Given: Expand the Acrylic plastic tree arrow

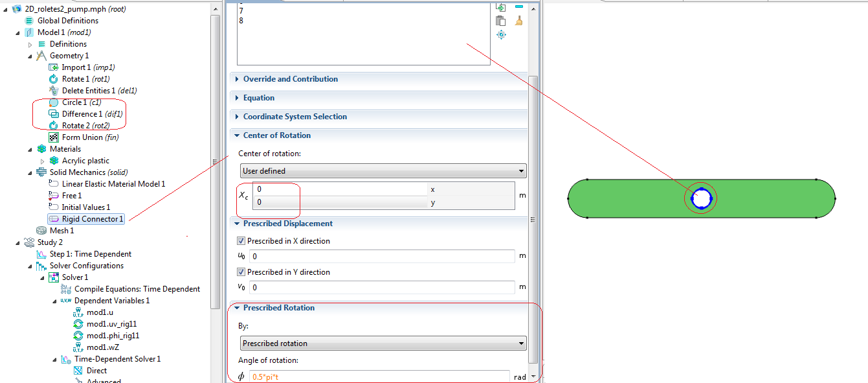Looking at the screenshot, I should 43,161.
